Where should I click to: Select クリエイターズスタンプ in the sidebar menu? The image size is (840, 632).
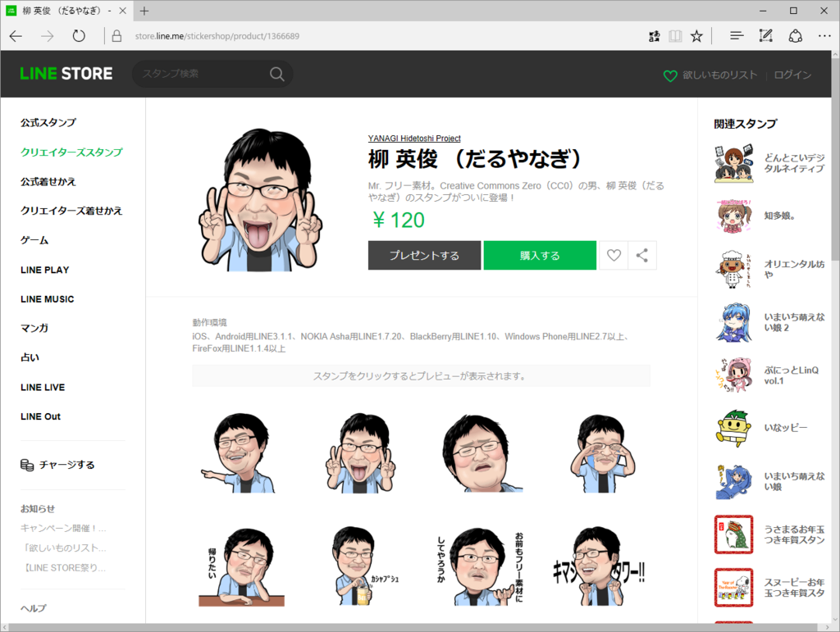[x=71, y=152]
